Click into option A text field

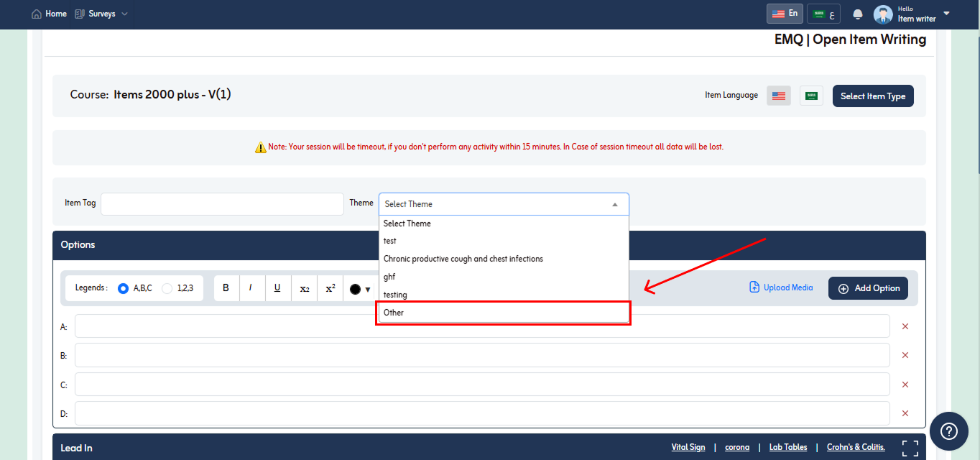click(x=482, y=326)
